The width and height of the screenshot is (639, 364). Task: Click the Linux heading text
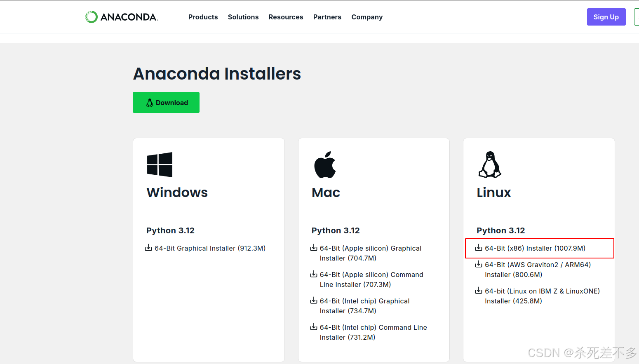click(494, 193)
